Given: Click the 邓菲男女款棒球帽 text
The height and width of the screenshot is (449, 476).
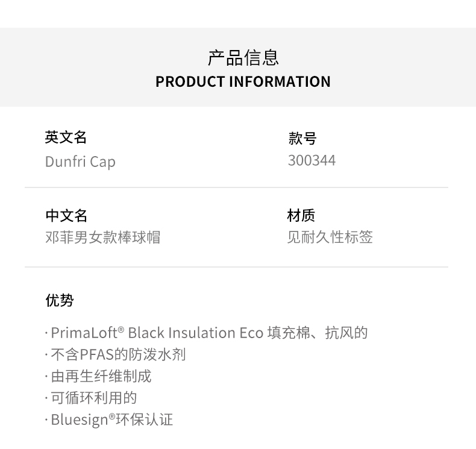Looking at the screenshot, I should click(x=102, y=237).
